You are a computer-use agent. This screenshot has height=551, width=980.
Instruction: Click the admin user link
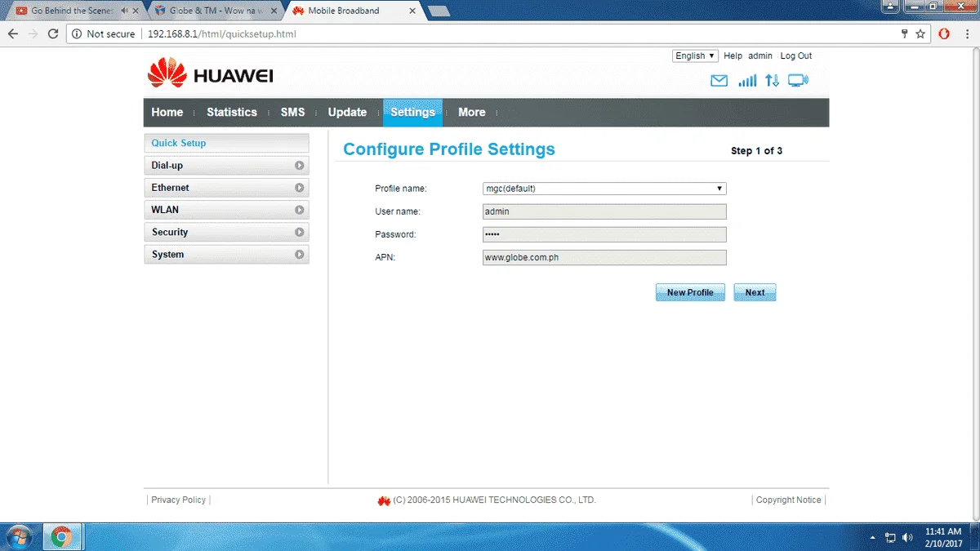point(760,56)
